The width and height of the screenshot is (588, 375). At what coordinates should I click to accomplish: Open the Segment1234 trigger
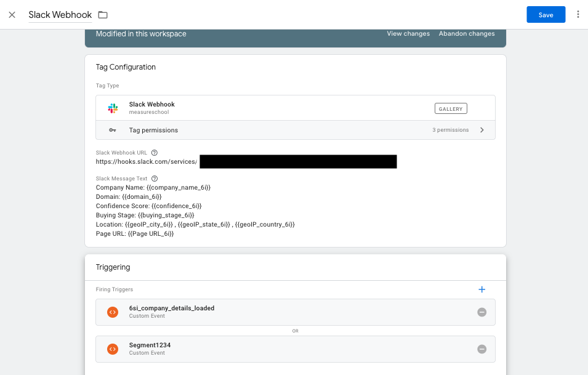[295, 349]
